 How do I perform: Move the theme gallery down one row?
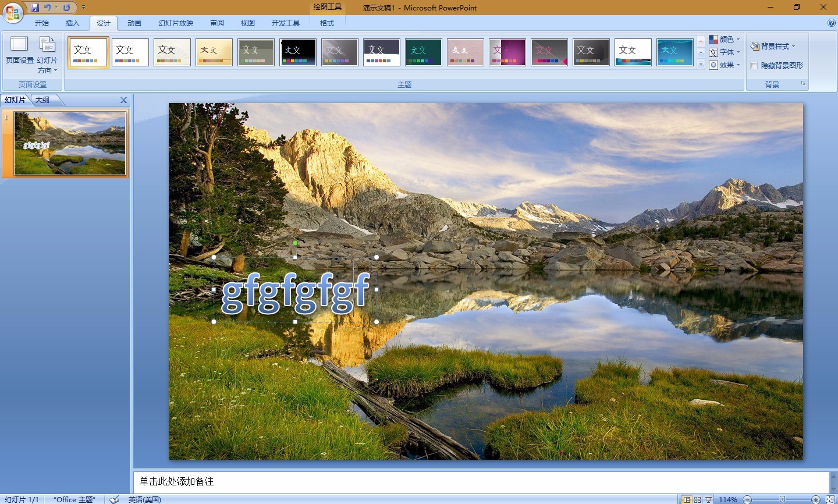click(701, 52)
